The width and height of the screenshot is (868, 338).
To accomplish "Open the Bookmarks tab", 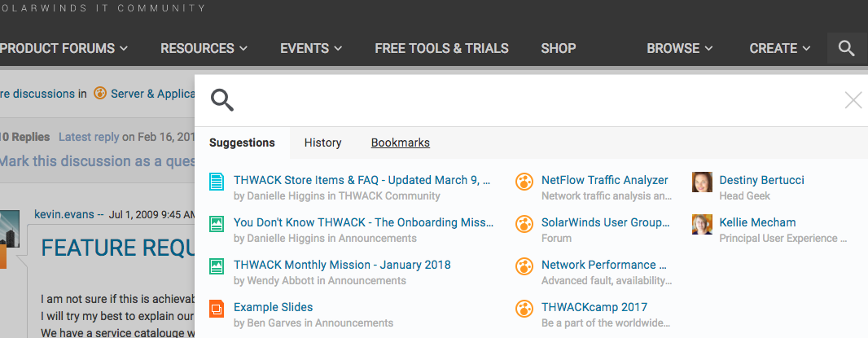I will [401, 143].
